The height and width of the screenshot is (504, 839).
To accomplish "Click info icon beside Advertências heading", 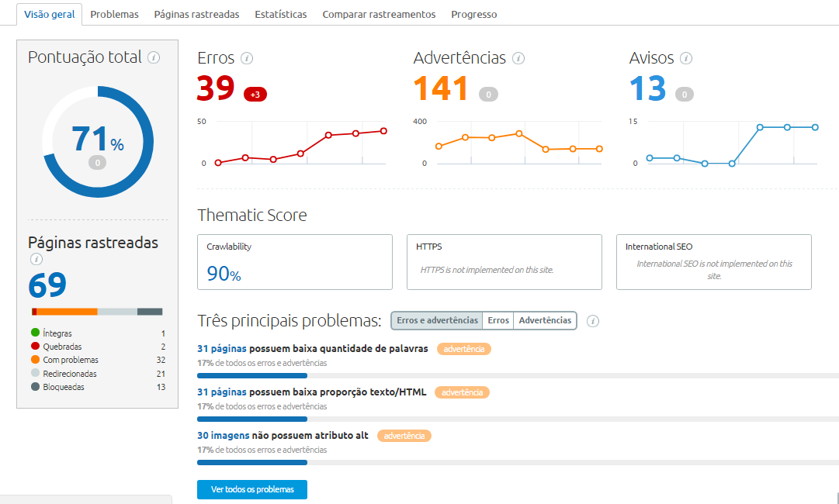I will point(518,58).
